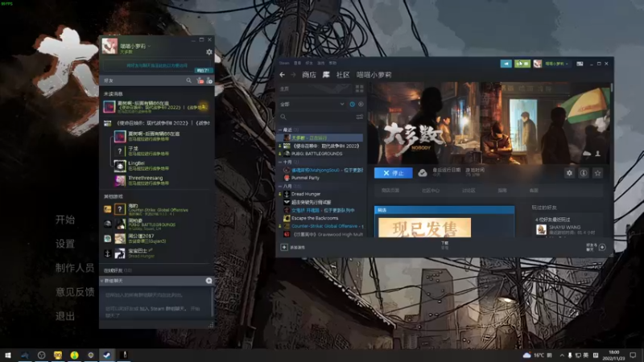Open advanced filter sliders icon beside search
Screen dimensions: 644x362
coord(359,117)
